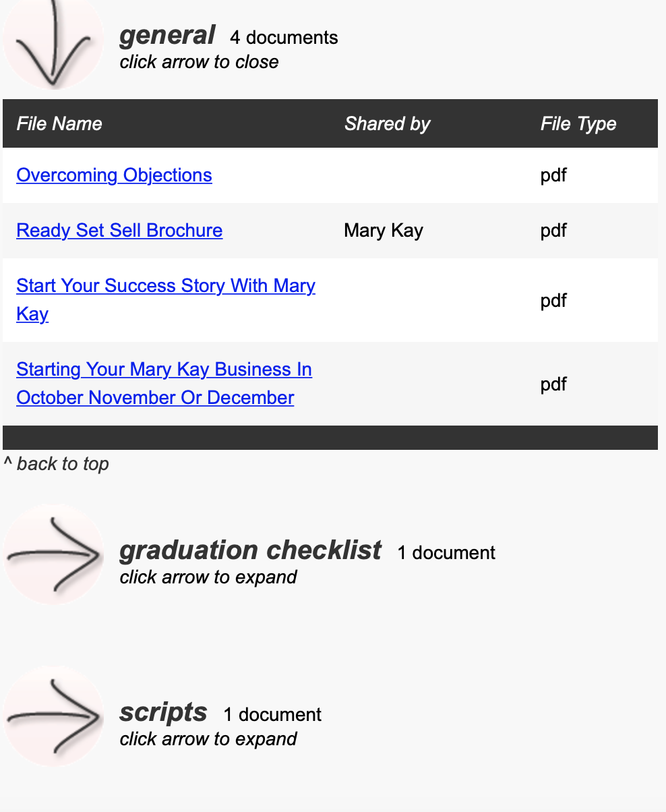
Task: Open the Overcoming Objections document
Action: 114,175
